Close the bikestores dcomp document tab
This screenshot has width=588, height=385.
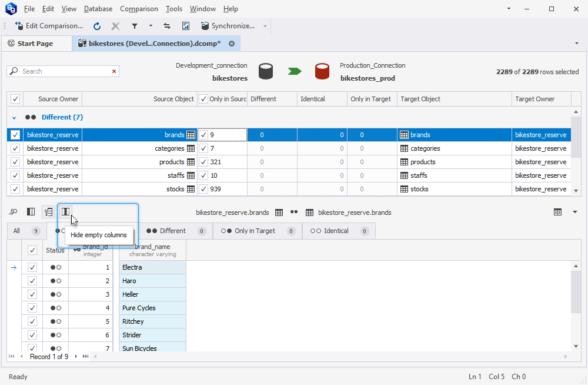pos(232,44)
